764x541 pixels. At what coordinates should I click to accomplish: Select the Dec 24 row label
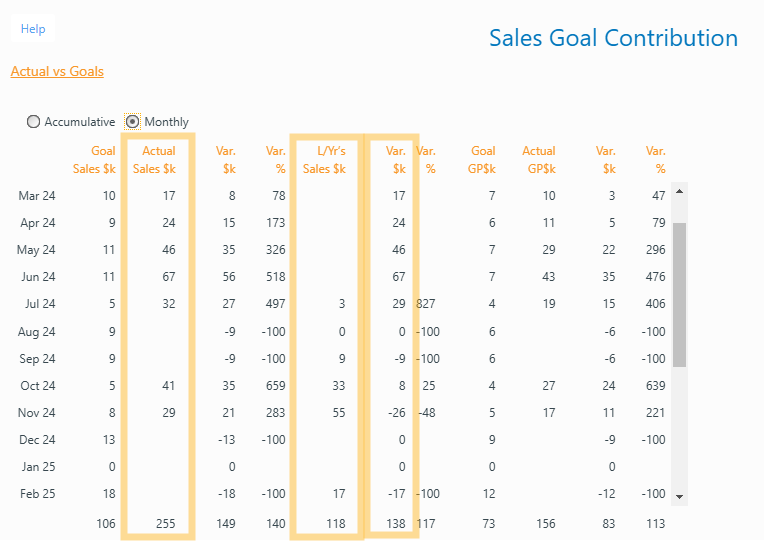pyautogui.click(x=37, y=439)
